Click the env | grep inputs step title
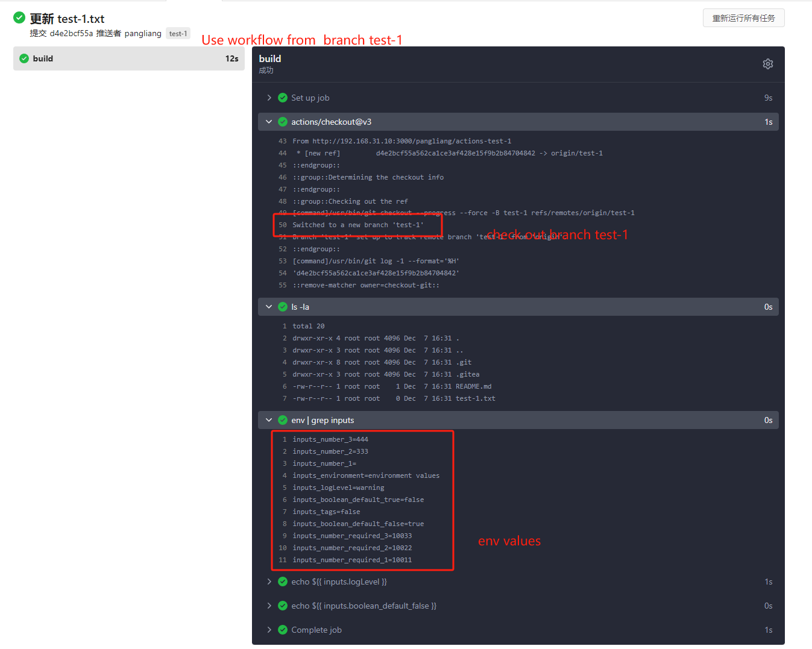Screen dimensions: 812x649 (x=323, y=420)
